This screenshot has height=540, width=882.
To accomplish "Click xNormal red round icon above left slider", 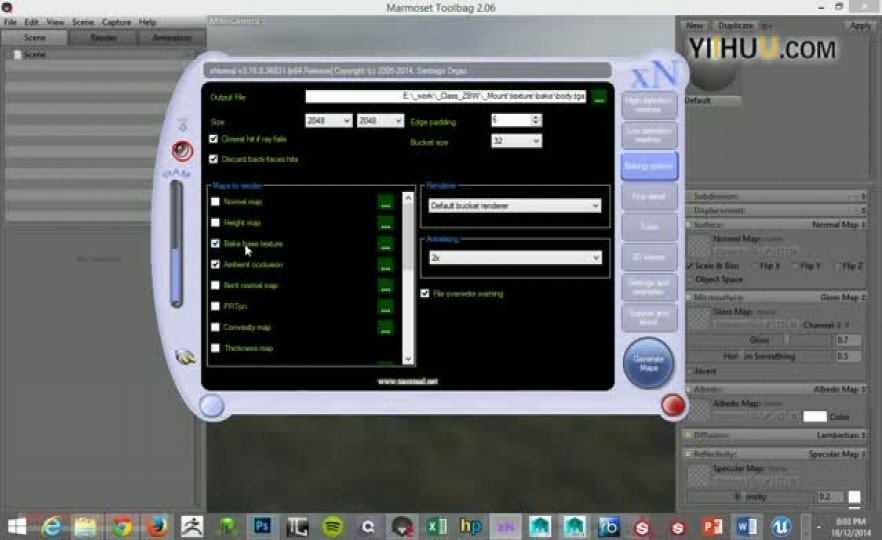I will click(182, 151).
